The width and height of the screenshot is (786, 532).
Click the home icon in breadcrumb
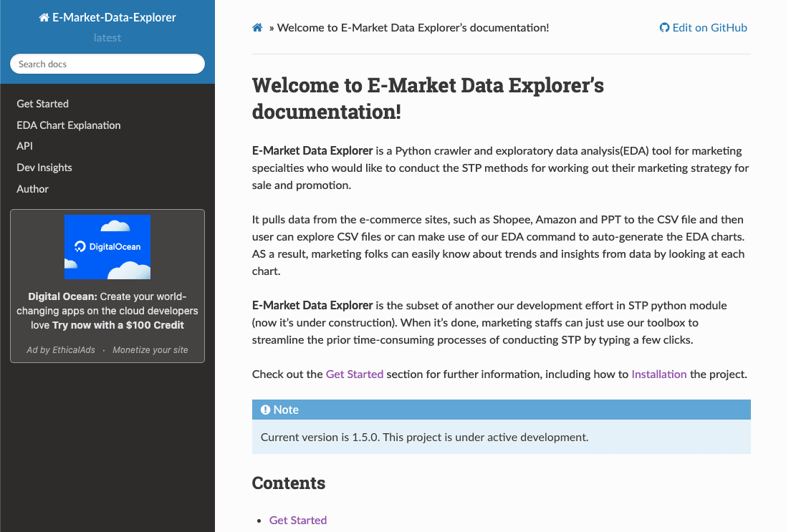pos(257,27)
